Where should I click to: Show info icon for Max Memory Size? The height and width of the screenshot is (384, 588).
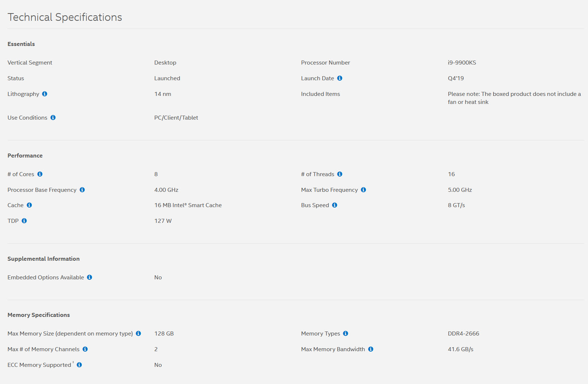pyautogui.click(x=138, y=333)
